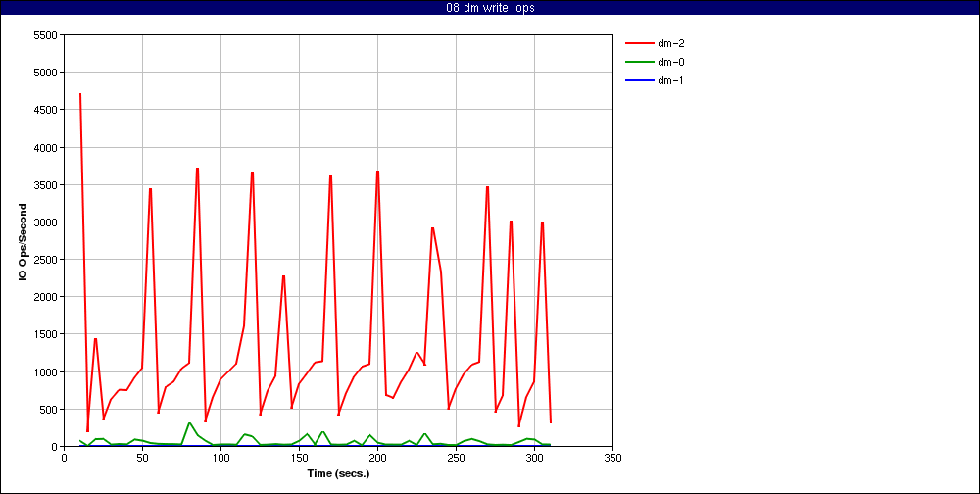
Task: Click the 4500 y-axis tick value
Action: 46,110
